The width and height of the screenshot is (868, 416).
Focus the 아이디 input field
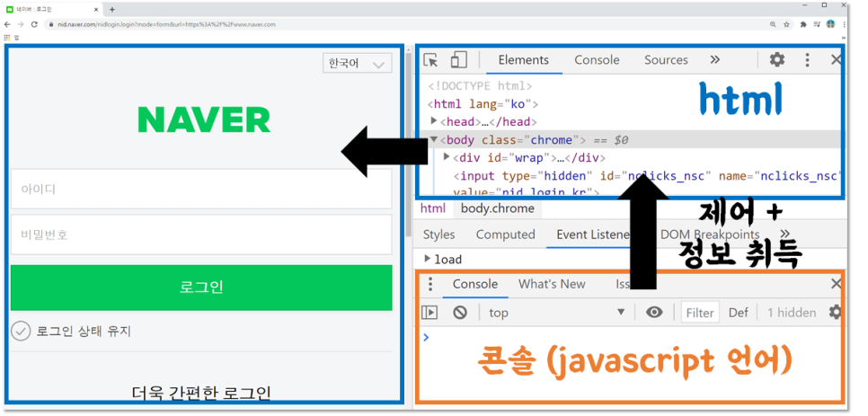coord(201,190)
